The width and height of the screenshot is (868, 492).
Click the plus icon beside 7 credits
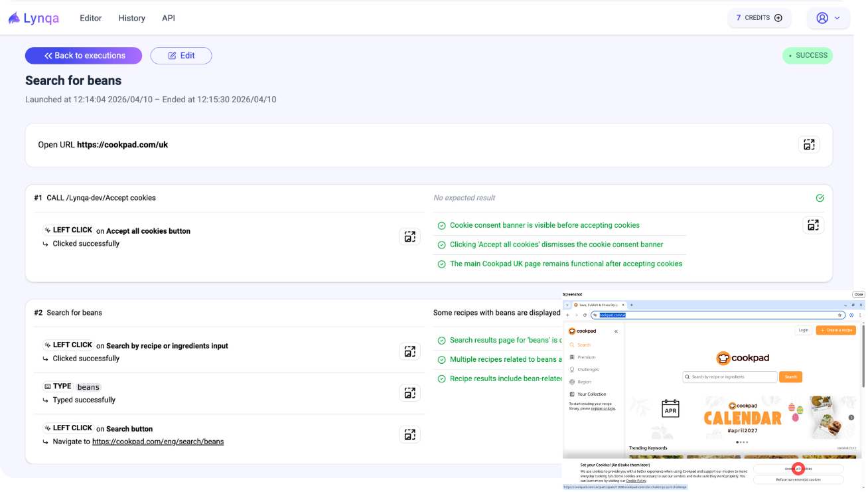pyautogui.click(x=778, y=18)
